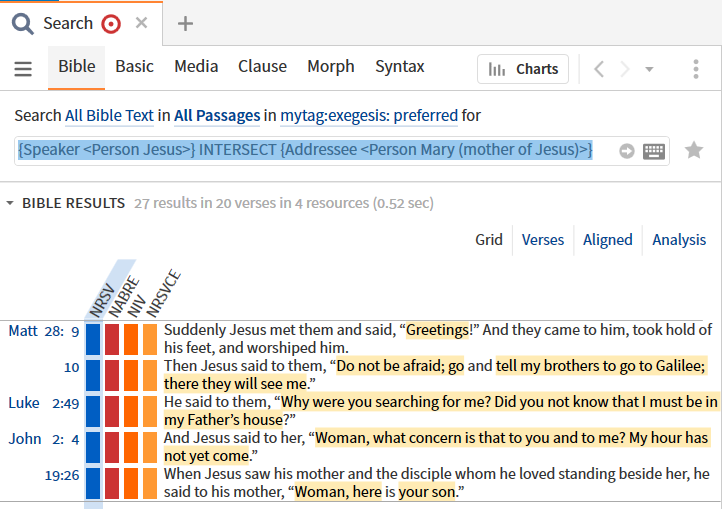This screenshot has height=509, width=722.
Task: Open the hamburger panel menu
Action: (23, 69)
